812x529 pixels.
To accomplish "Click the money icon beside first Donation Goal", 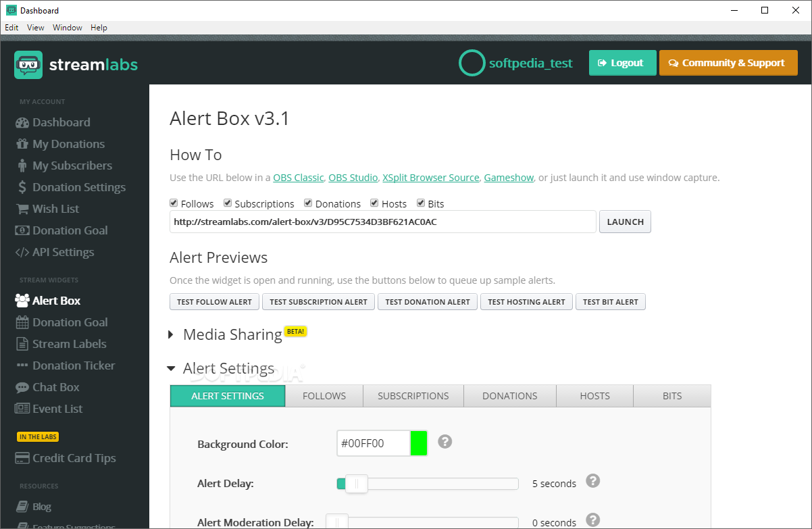I will click(x=22, y=230).
